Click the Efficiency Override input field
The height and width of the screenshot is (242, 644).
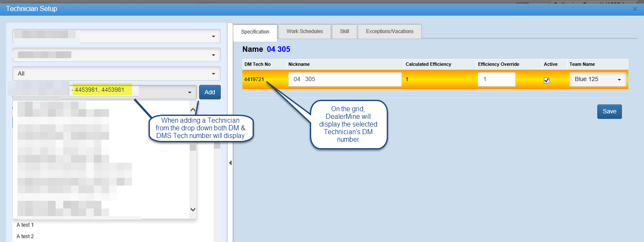point(496,79)
